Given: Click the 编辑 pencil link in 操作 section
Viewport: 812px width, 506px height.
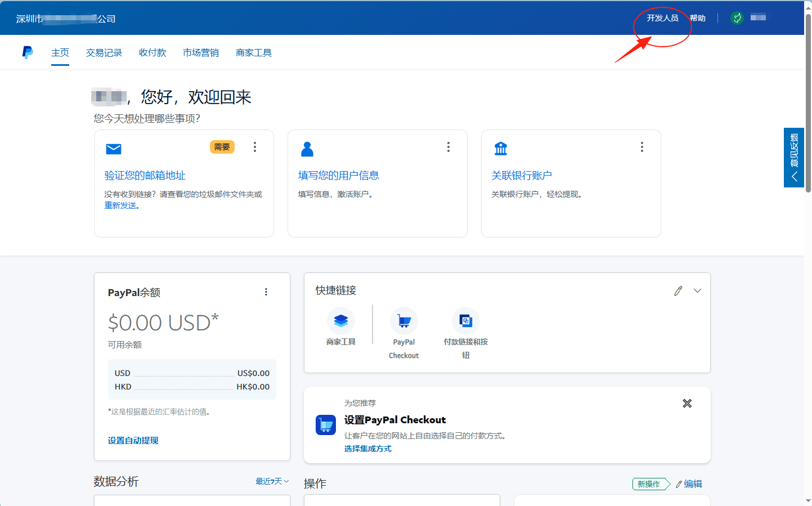Looking at the screenshot, I should click(x=689, y=484).
